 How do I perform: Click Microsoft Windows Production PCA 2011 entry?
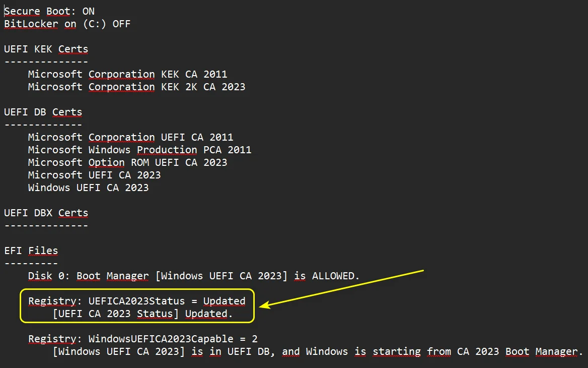(x=139, y=150)
